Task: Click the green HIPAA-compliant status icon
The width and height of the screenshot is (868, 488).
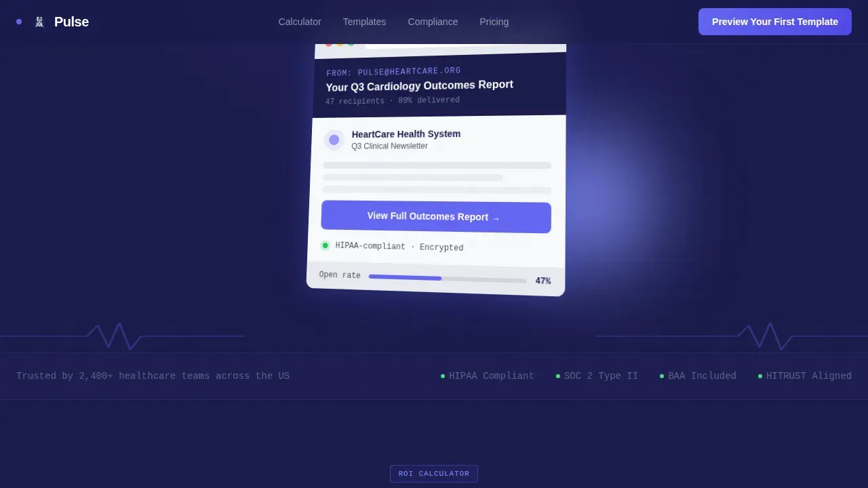Action: point(325,245)
